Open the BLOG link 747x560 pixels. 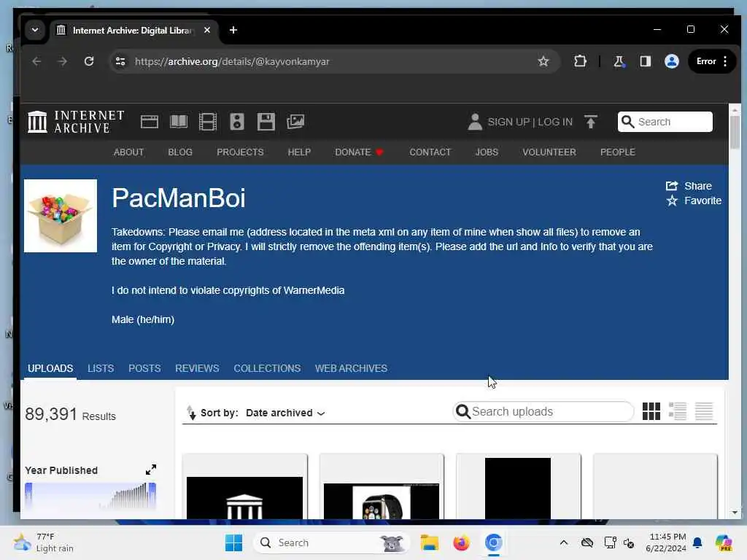pos(180,152)
